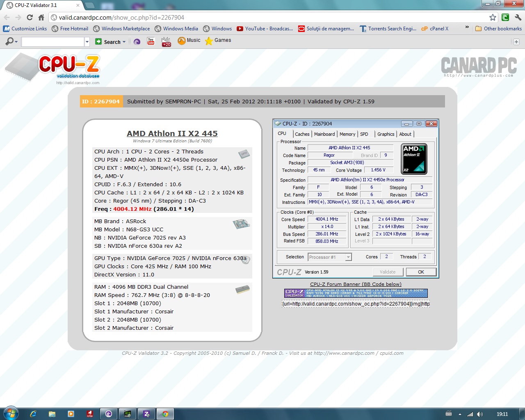Select the BB code URL text field
Screen dimensions: 525x420
356,304
